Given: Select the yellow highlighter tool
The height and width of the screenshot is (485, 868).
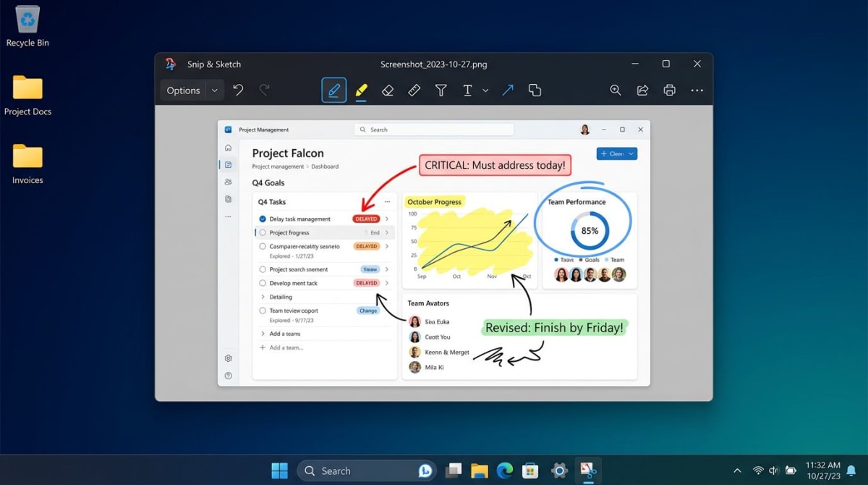Looking at the screenshot, I should coord(361,90).
